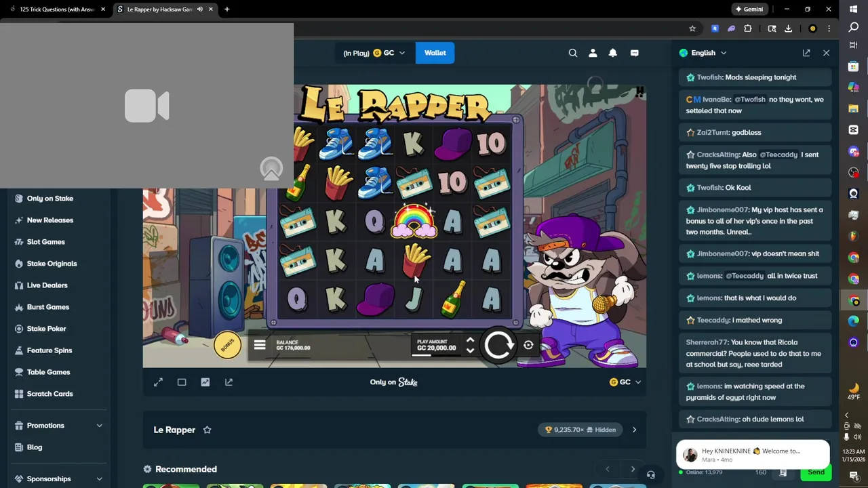The width and height of the screenshot is (868, 488).
Task: Click the yellow Bonus coin button
Action: [x=227, y=344]
